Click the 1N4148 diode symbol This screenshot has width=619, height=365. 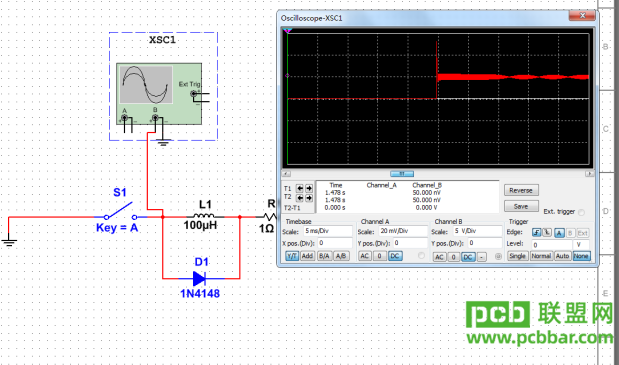pos(199,279)
